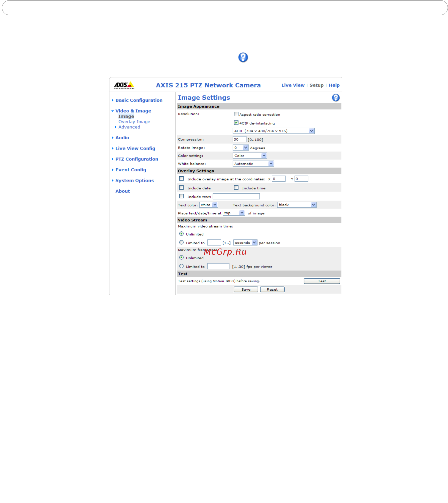Click the Include text input field
This screenshot has width=448, height=503.
tap(236, 196)
